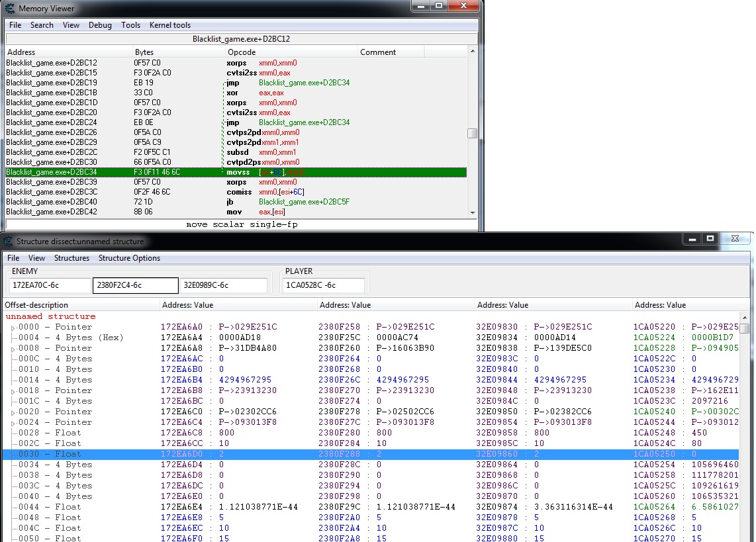
Task: Expand the 0008 Pointer entry
Action: (x=13, y=349)
